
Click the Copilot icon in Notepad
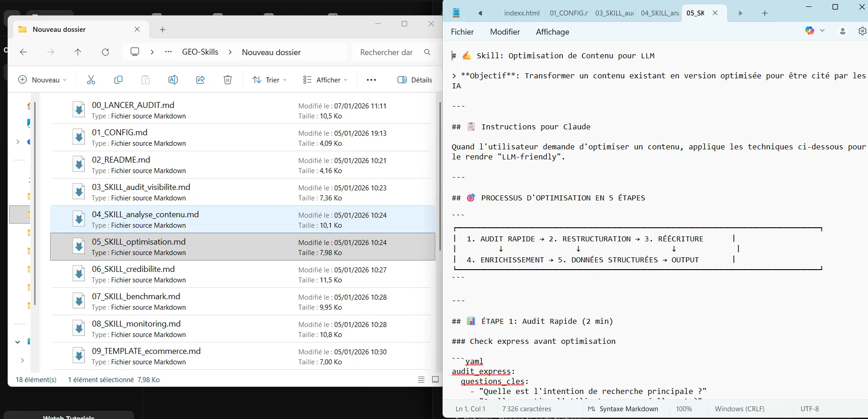click(810, 31)
